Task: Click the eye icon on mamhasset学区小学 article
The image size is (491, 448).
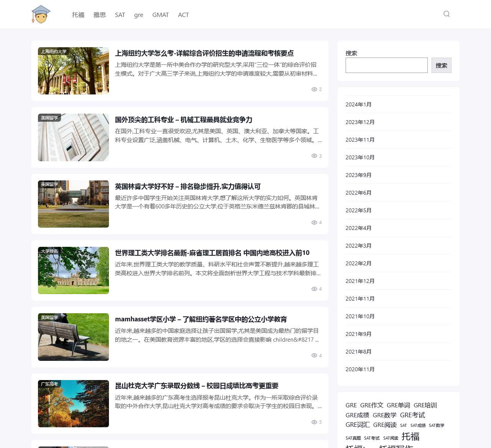Action: point(315,355)
